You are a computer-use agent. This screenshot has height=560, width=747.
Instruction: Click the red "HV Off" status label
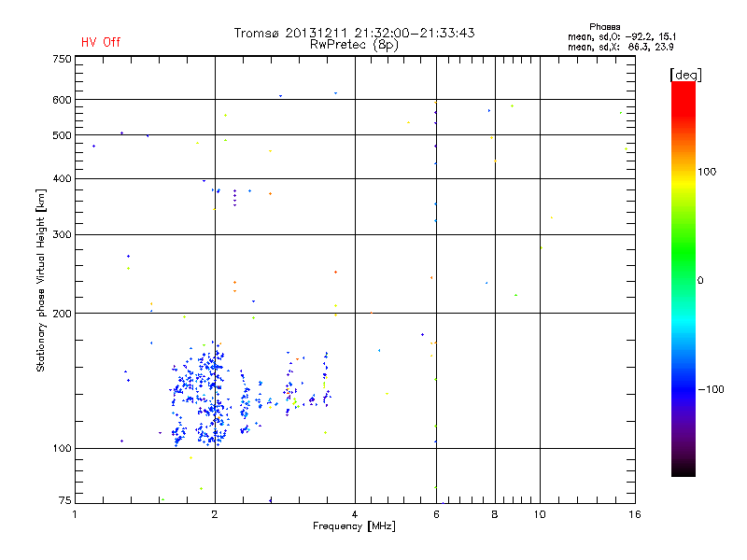point(101,42)
